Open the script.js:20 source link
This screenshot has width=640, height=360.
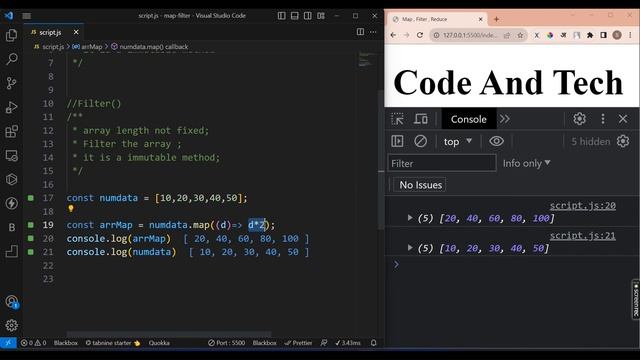tap(582, 206)
